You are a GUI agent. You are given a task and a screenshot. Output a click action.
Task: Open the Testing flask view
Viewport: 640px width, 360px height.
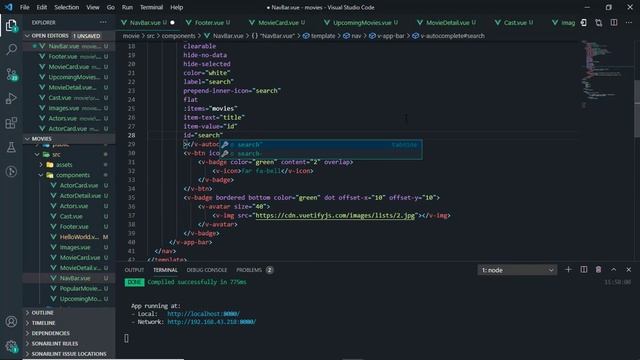pyautogui.click(x=11, y=147)
